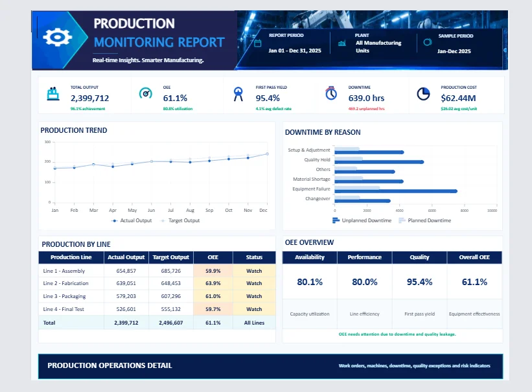Screen dimensions: 532x392
Task: Click the All Lines status cell
Action: tap(254, 323)
